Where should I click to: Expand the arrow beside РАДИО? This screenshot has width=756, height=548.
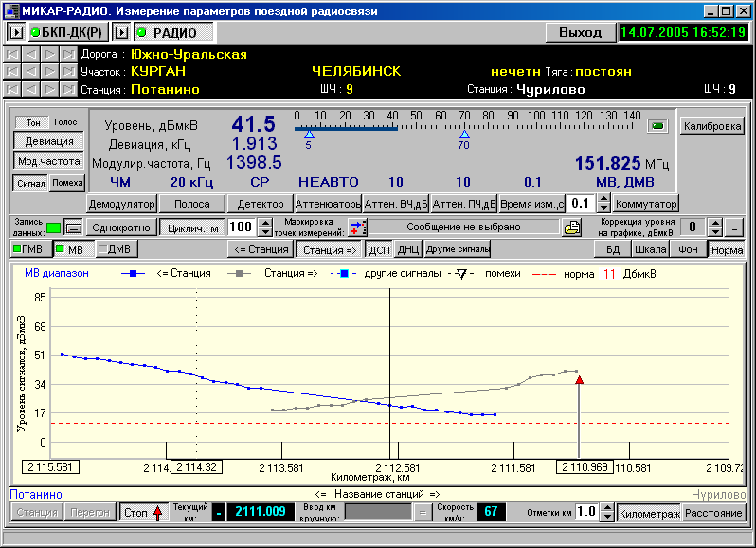click(x=121, y=32)
